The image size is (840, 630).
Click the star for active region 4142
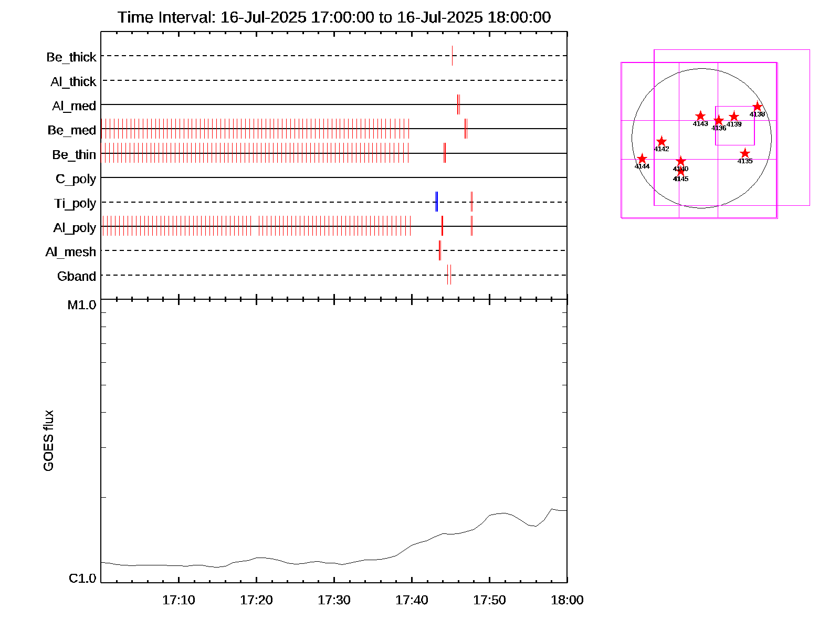point(661,141)
